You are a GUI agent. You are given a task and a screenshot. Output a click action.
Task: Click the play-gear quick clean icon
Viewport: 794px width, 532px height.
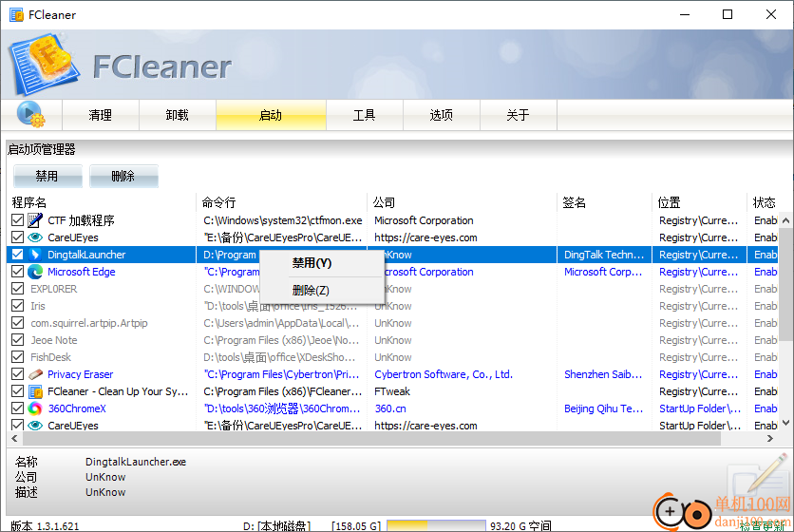pyautogui.click(x=31, y=114)
